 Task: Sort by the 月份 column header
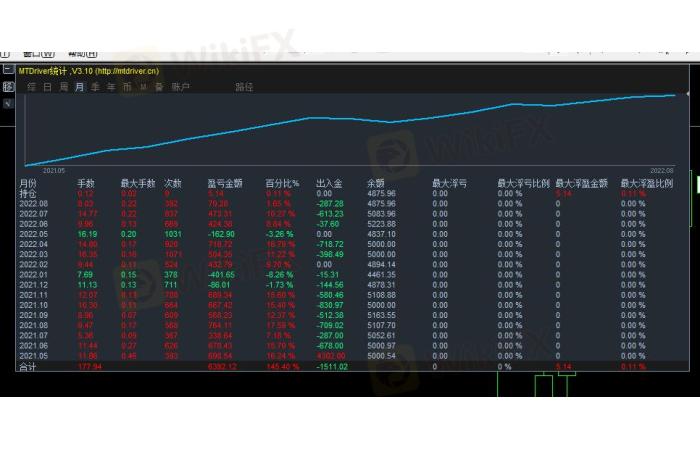coord(28,184)
